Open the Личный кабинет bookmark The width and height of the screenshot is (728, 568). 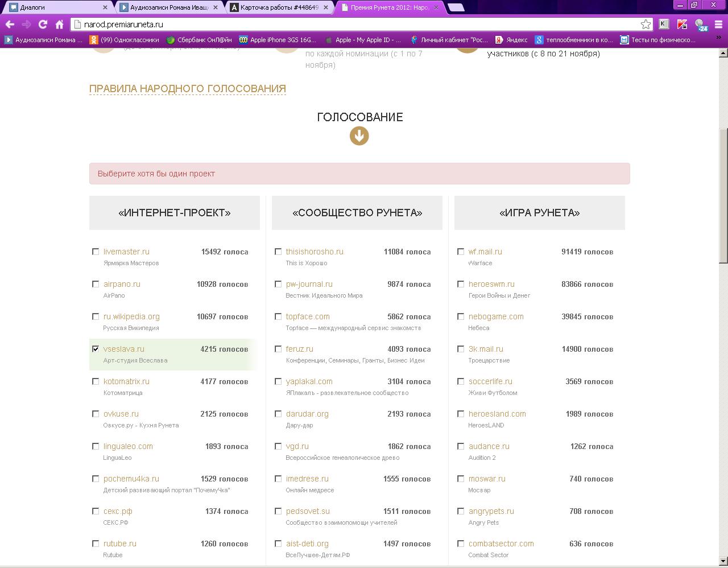449,40
